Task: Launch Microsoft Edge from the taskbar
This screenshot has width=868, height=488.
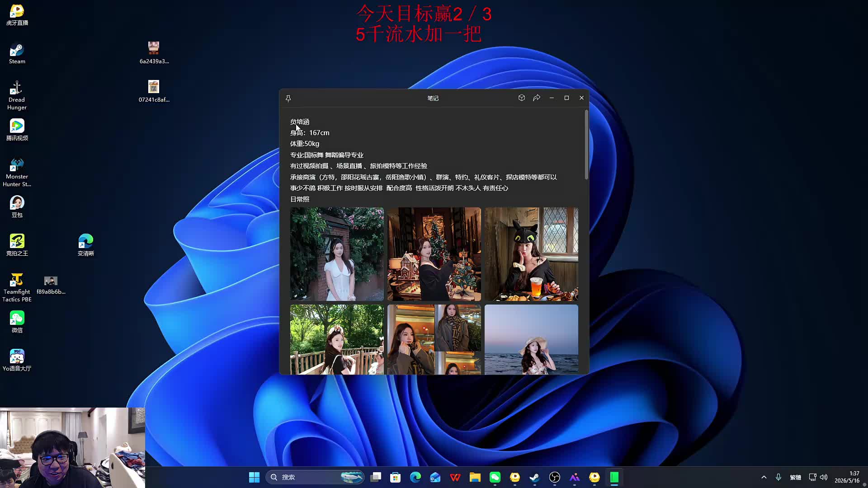Action: point(415,477)
